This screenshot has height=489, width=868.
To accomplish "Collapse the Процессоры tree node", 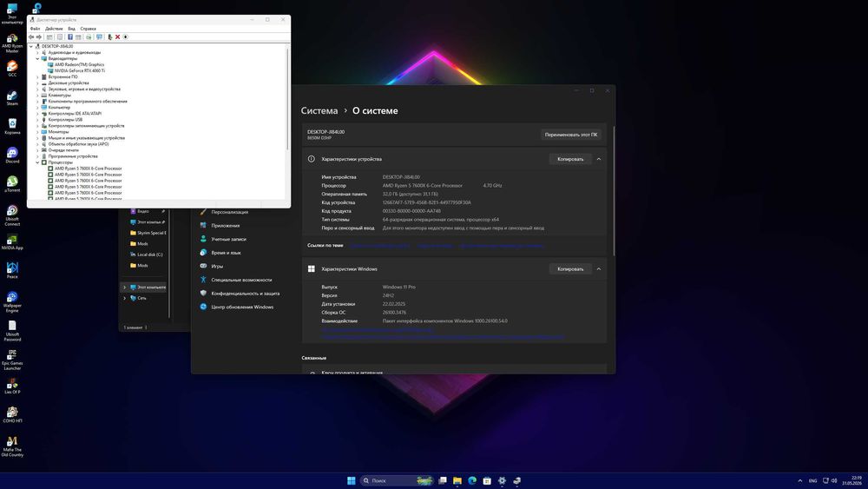I will [37, 162].
